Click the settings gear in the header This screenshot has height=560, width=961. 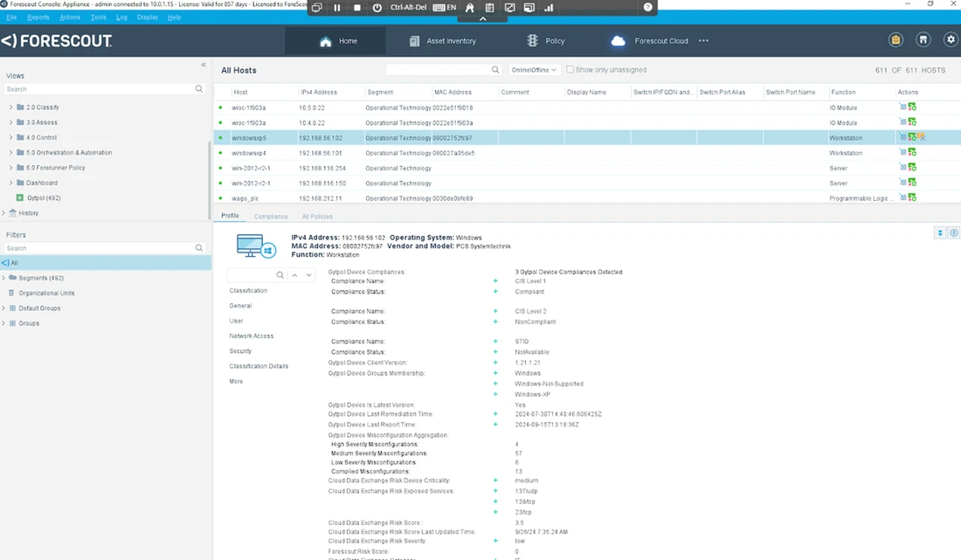(951, 40)
